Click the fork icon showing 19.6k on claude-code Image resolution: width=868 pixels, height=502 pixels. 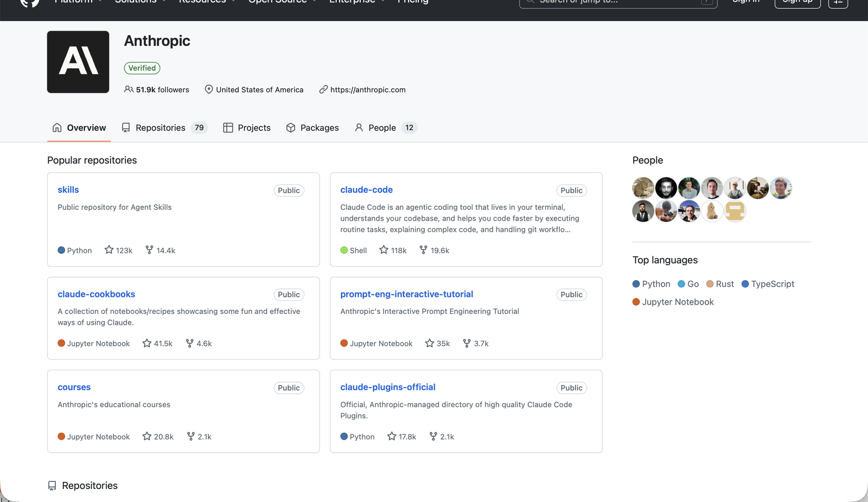[x=423, y=250]
